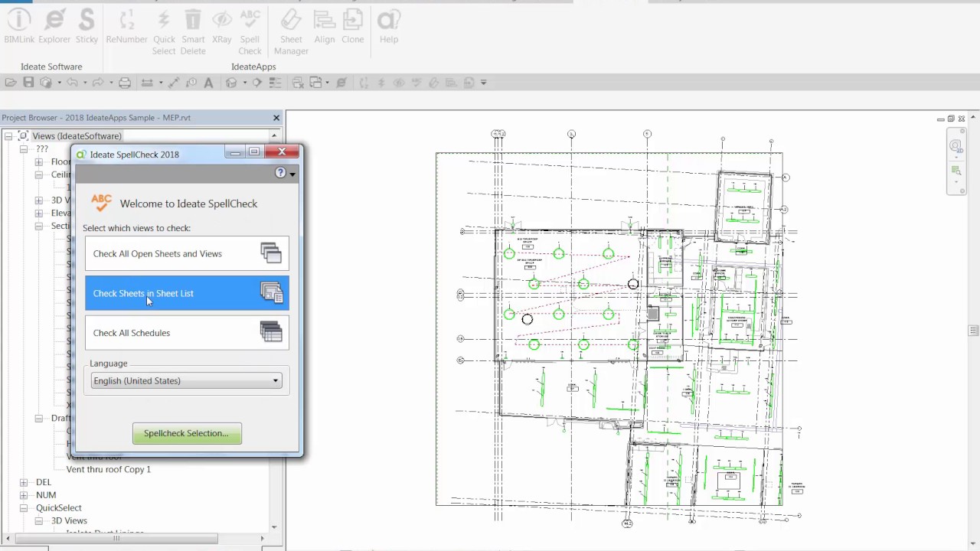980x551 pixels.
Task: Open the Ideate Software ribbon panel label
Action: coord(51,67)
